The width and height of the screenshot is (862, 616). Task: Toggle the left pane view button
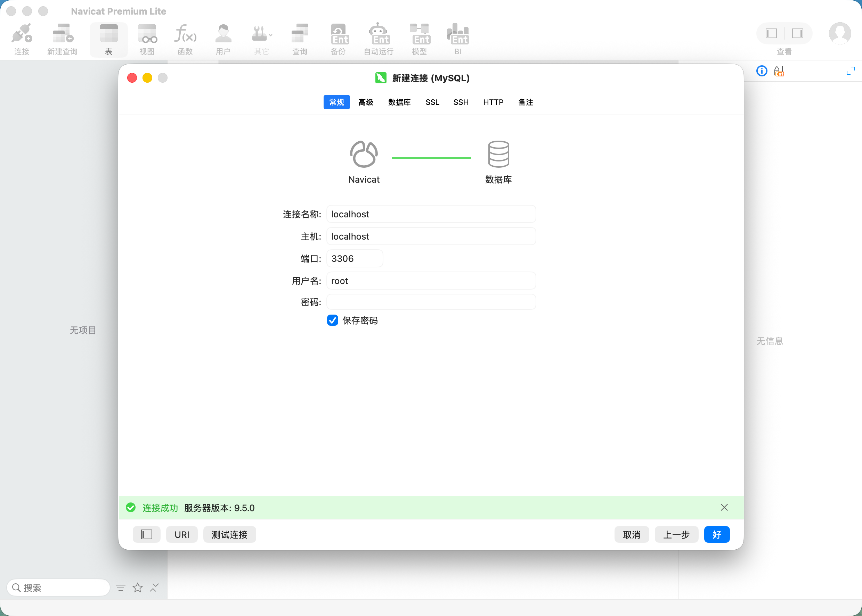click(x=771, y=33)
